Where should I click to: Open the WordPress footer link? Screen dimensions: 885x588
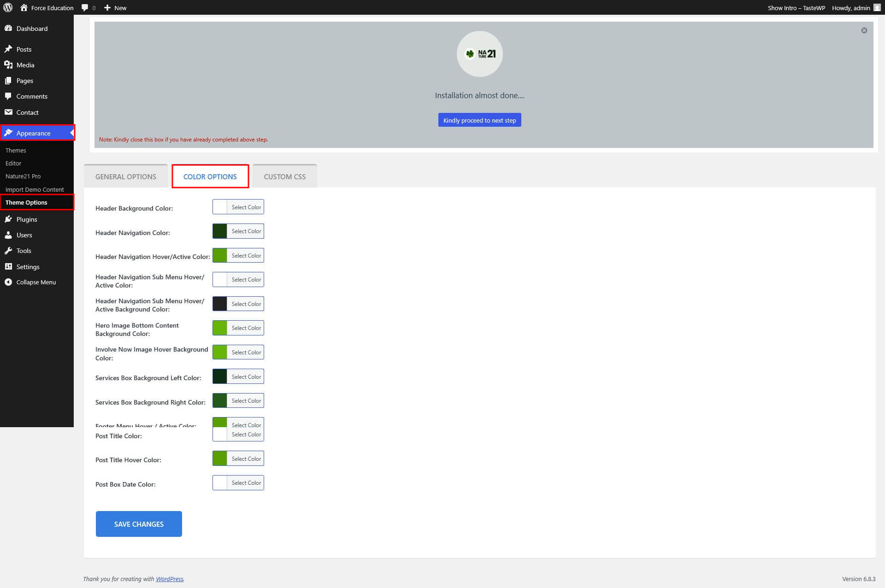click(x=169, y=579)
